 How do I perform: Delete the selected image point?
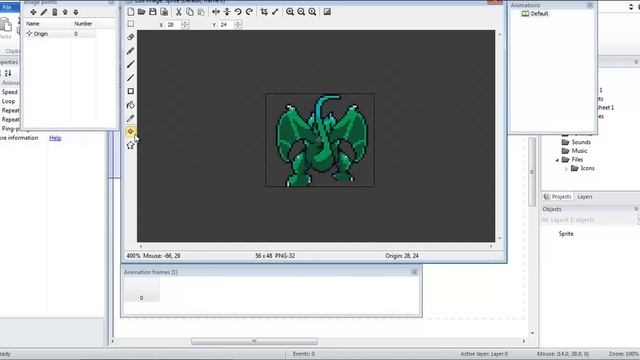55,12
